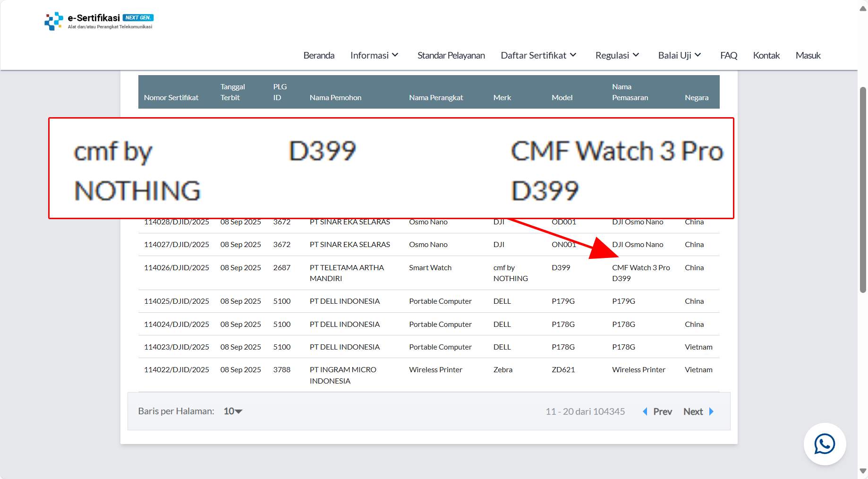
Task: Select the Model column header
Action: tap(562, 97)
